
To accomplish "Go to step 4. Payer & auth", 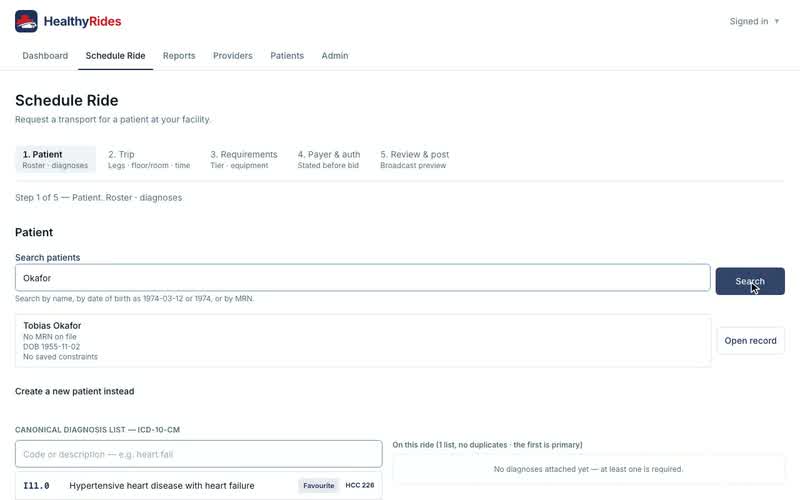I will (x=329, y=159).
